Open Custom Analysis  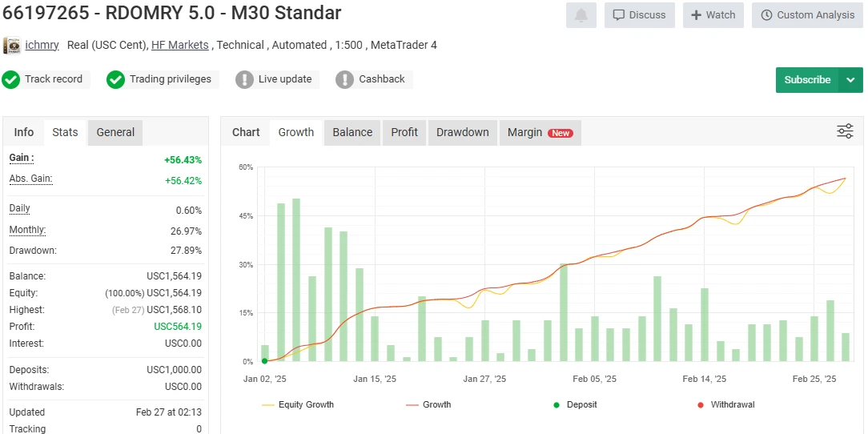[x=807, y=15]
